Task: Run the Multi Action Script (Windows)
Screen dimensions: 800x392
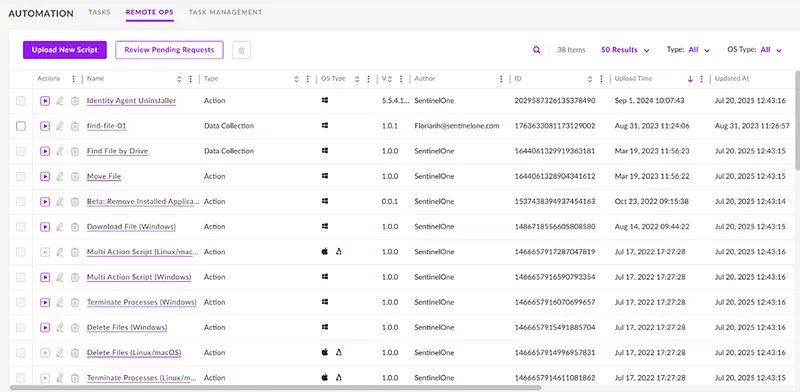Action: (x=45, y=277)
